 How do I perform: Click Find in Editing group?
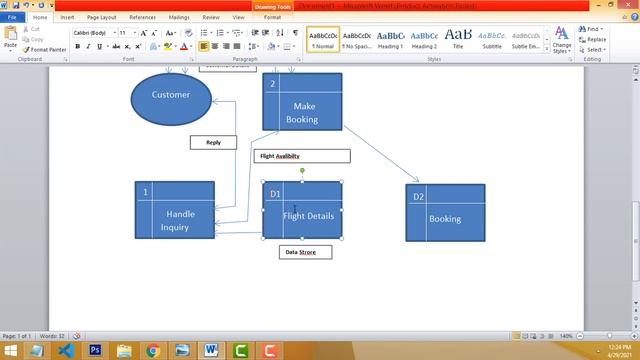click(591, 29)
